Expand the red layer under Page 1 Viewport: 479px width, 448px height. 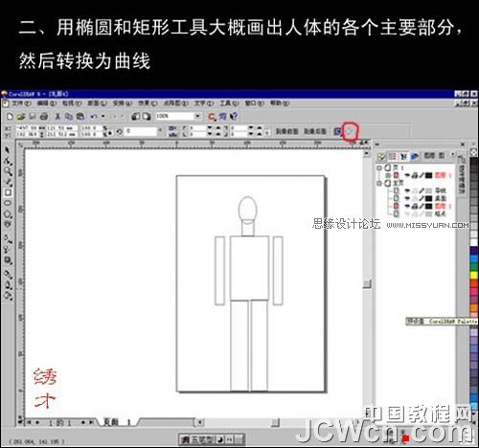point(388,175)
